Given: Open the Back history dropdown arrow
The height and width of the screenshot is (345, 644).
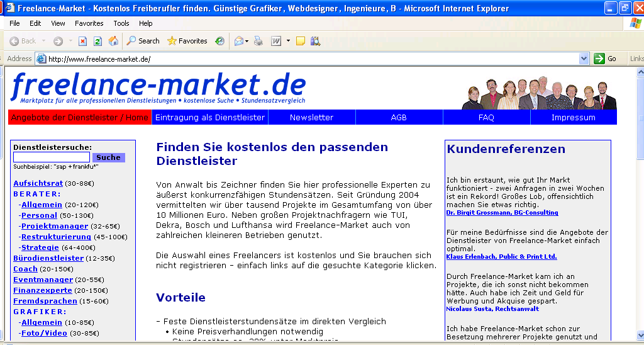Looking at the screenshot, I should [43, 41].
